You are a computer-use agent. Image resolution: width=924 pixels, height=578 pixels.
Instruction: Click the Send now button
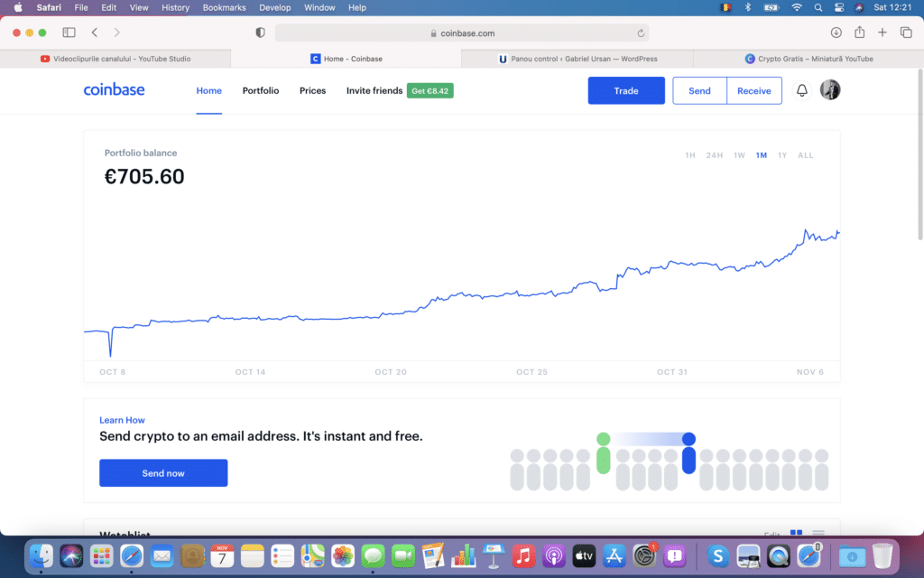tap(163, 473)
